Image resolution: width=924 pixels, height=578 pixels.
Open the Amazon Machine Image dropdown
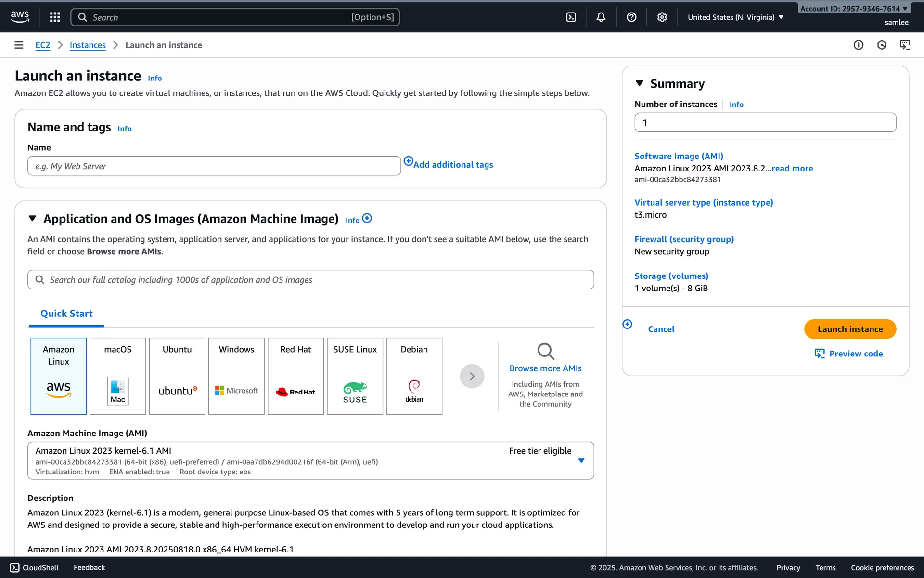[581, 460]
